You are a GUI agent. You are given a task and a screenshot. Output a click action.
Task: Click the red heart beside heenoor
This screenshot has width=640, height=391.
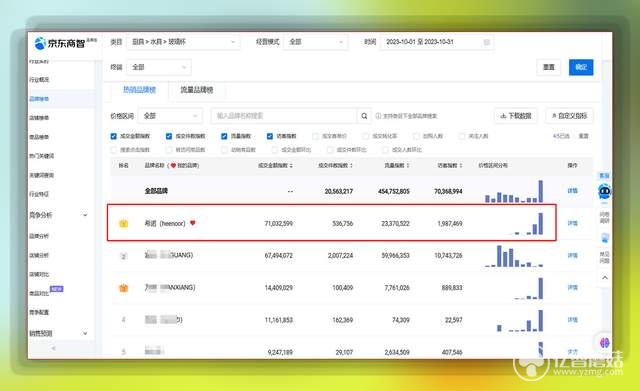tap(193, 223)
